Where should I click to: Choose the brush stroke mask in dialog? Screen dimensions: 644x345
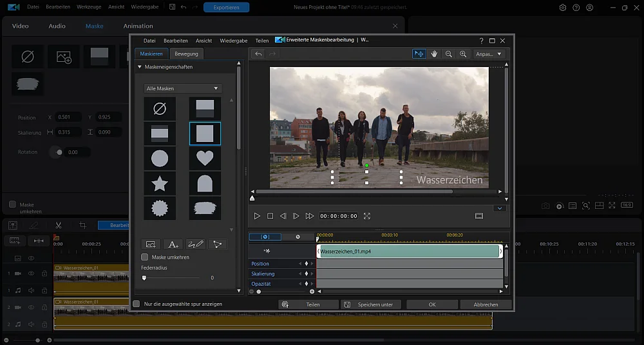point(205,208)
